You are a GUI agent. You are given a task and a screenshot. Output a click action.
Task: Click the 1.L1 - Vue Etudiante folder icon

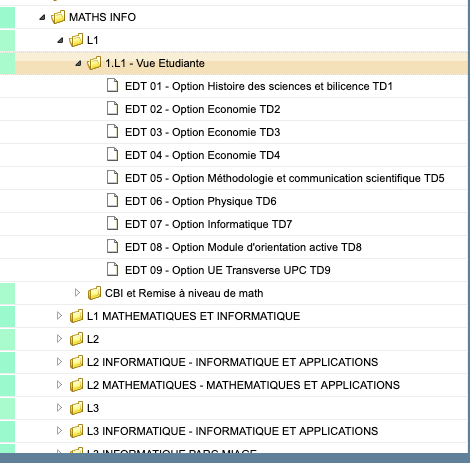pyautogui.click(x=94, y=63)
